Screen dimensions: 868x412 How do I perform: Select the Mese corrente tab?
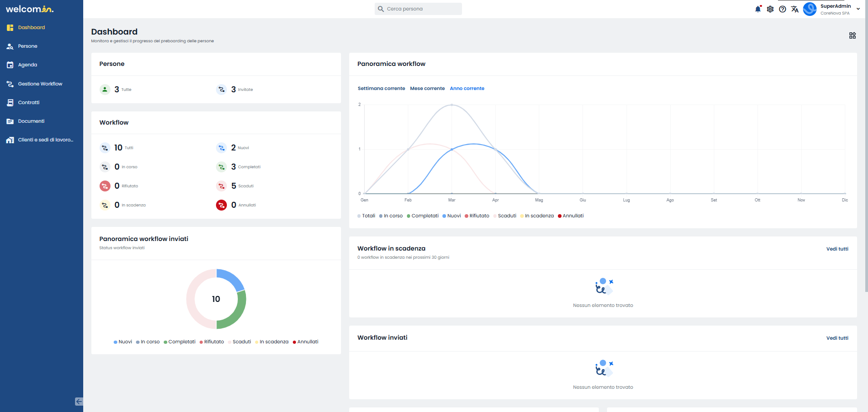pyautogui.click(x=427, y=89)
